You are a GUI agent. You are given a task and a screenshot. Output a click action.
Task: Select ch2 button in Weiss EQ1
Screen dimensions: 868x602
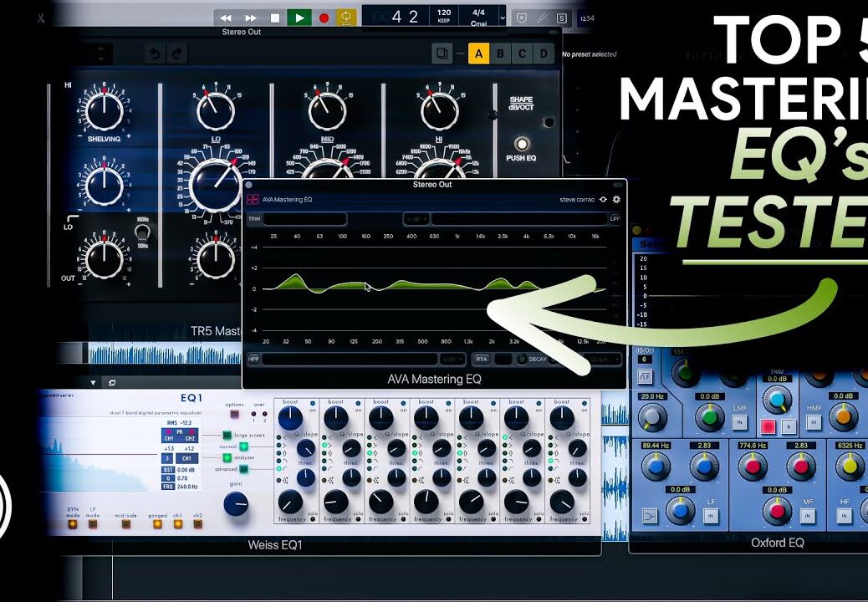197,523
